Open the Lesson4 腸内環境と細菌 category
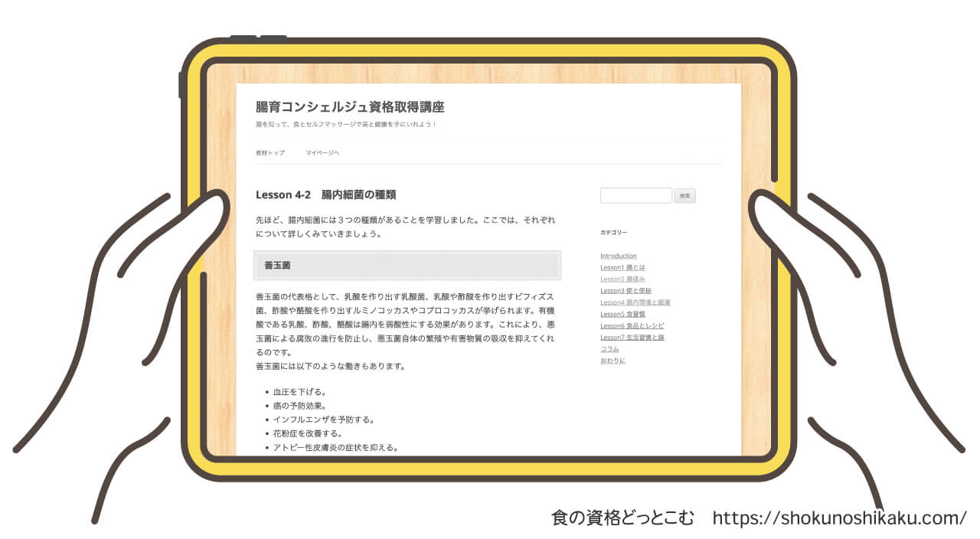The image size is (980, 539). coord(636,302)
